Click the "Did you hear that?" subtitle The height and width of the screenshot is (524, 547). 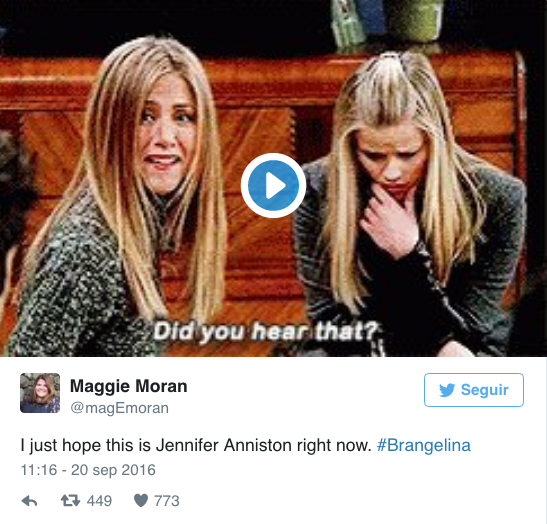266,331
